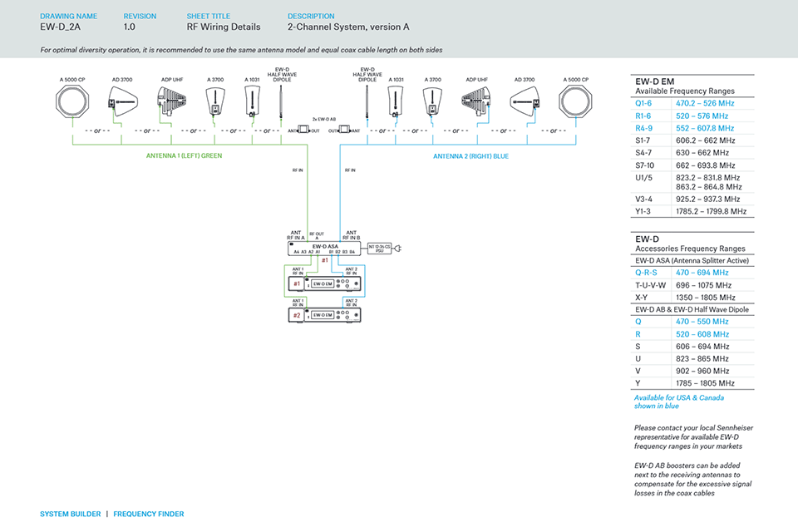This screenshot has height=532, width=798.
Task: Click the "925.2 – 937.3 MHz" value
Action: pyautogui.click(x=708, y=199)
